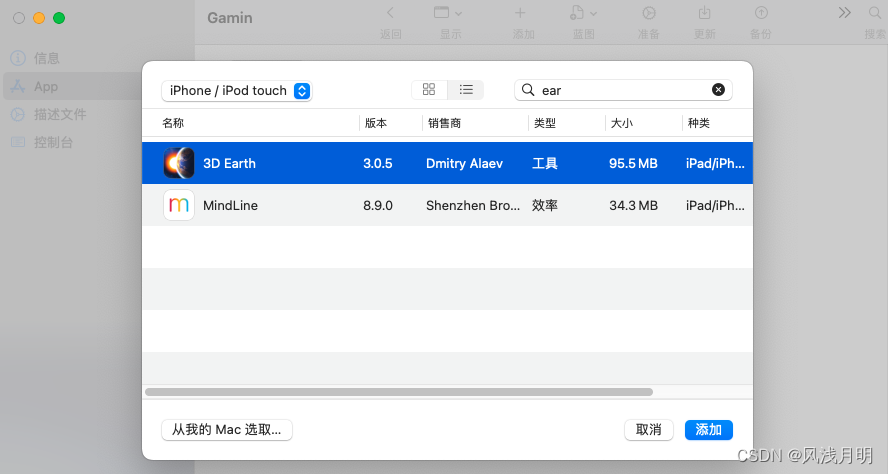Screen dimensions: 888x474
Task: Click the Add (添加) toolbar plus icon
Action: pyautogui.click(x=520, y=13)
